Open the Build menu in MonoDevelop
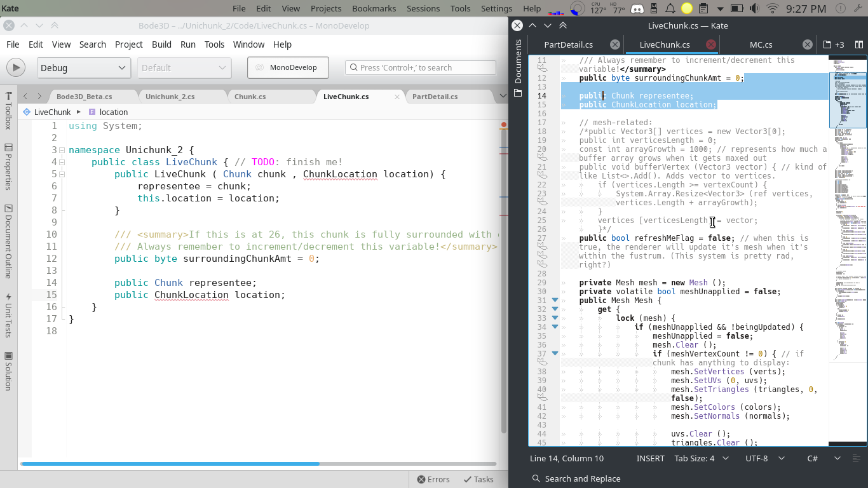The image size is (868, 488). pyautogui.click(x=161, y=44)
